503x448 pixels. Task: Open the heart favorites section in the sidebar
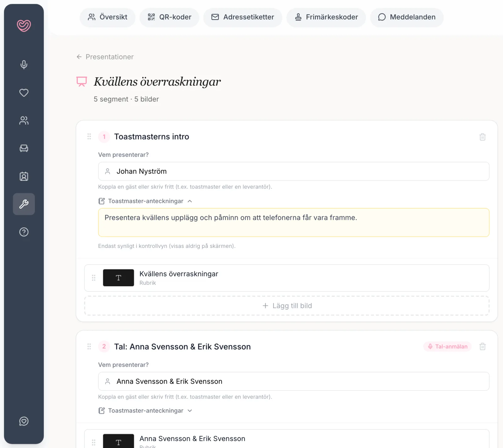tap(24, 93)
